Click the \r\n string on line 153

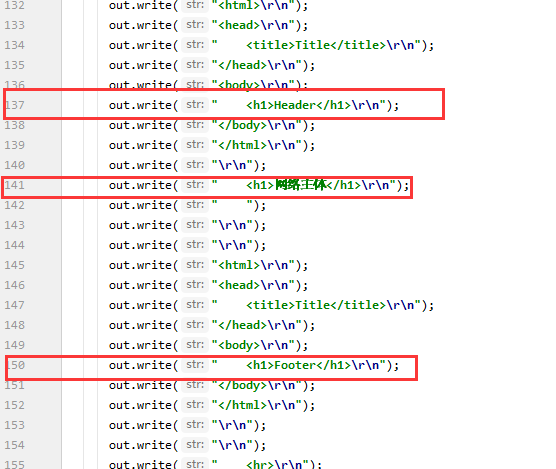[x=232, y=425]
